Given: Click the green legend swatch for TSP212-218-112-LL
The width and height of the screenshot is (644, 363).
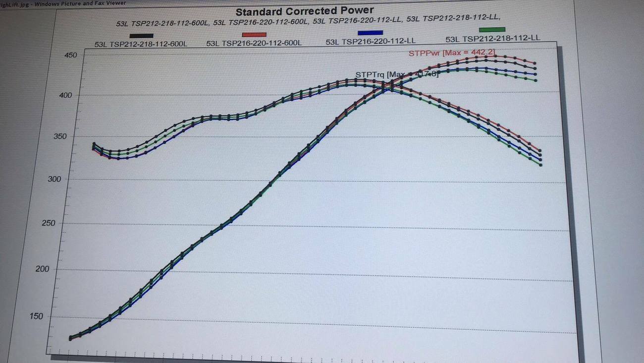Looking at the screenshot, I should 492,30.
